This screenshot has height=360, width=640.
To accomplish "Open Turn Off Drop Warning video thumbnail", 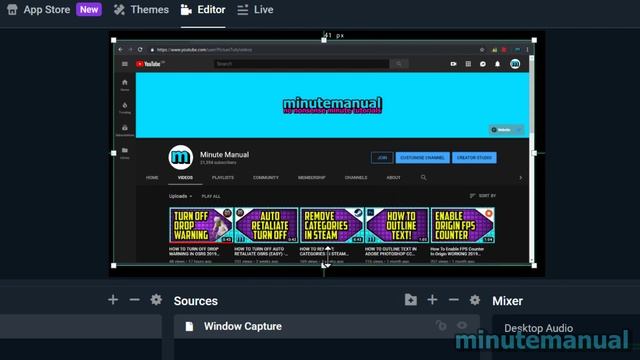I will (x=201, y=225).
